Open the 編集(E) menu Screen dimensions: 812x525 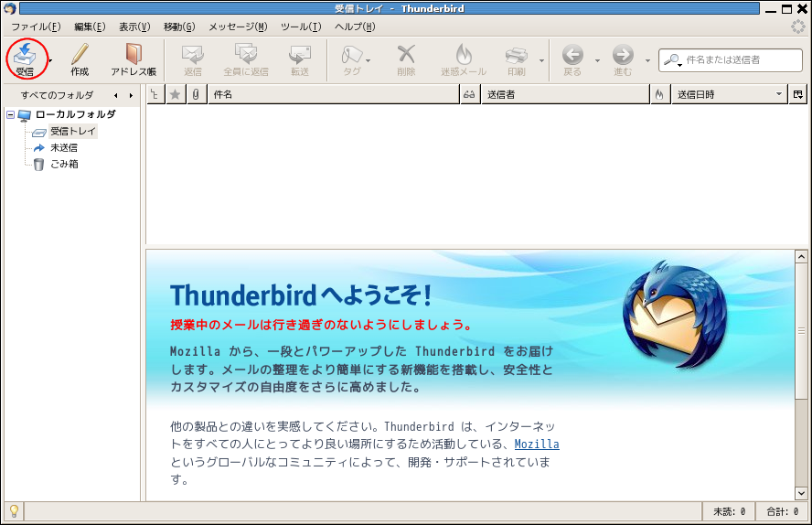[x=90, y=27]
